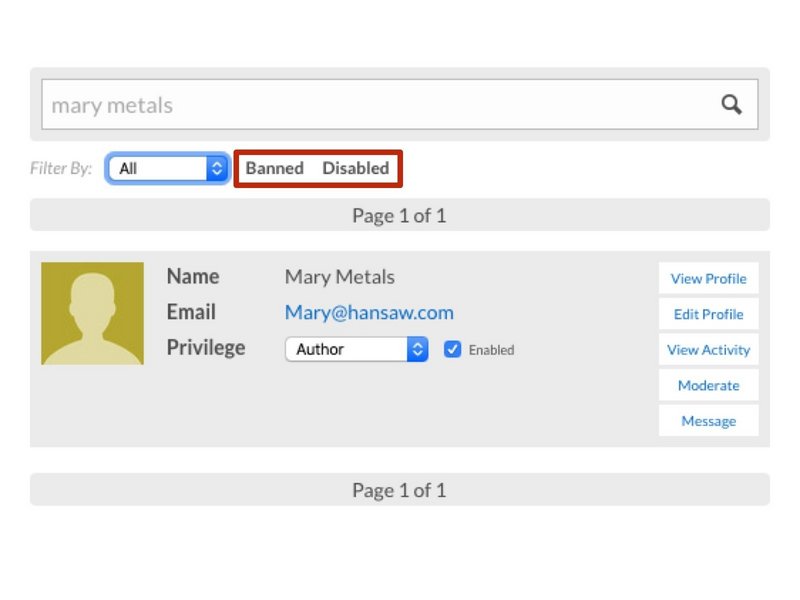Click the blue arrows on the Author selector
800x600 pixels.
click(418, 349)
